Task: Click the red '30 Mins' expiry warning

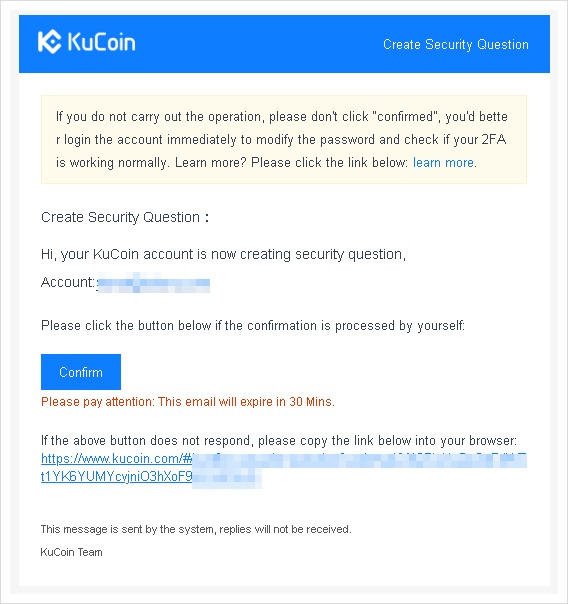Action: coord(188,402)
